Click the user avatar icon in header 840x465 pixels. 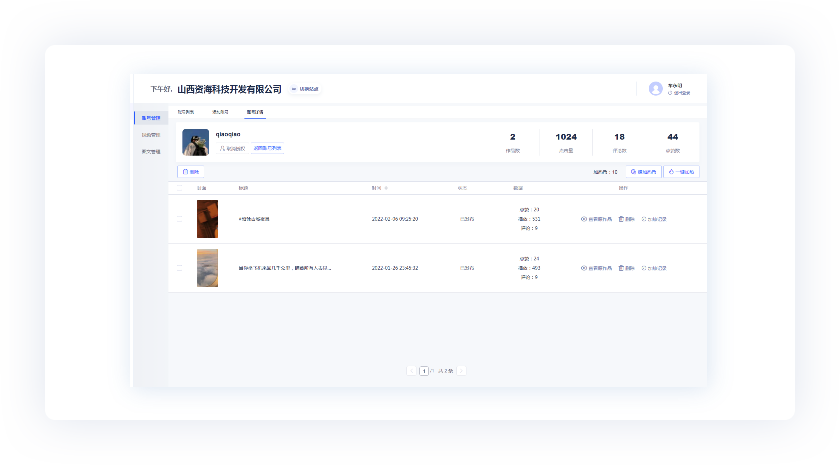click(656, 88)
